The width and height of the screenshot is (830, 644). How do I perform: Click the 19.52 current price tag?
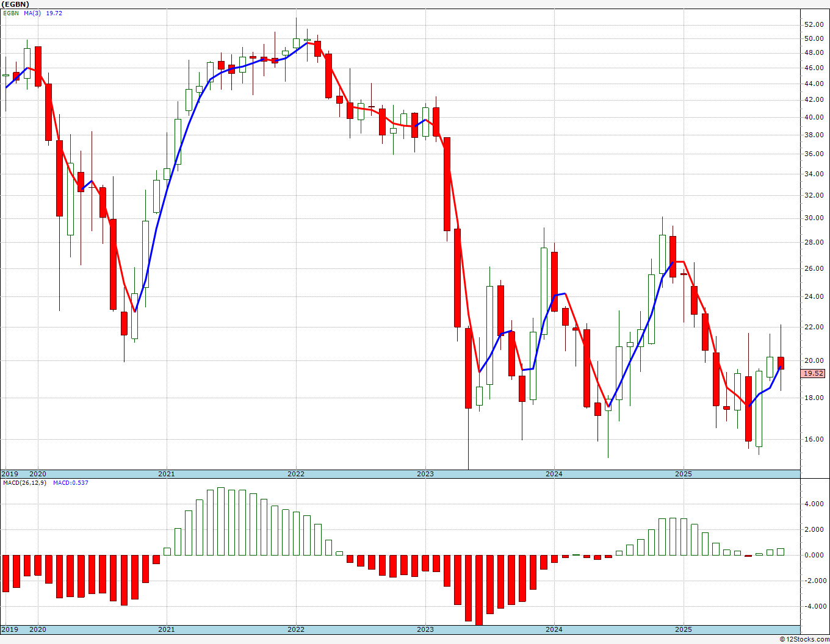[x=814, y=374]
